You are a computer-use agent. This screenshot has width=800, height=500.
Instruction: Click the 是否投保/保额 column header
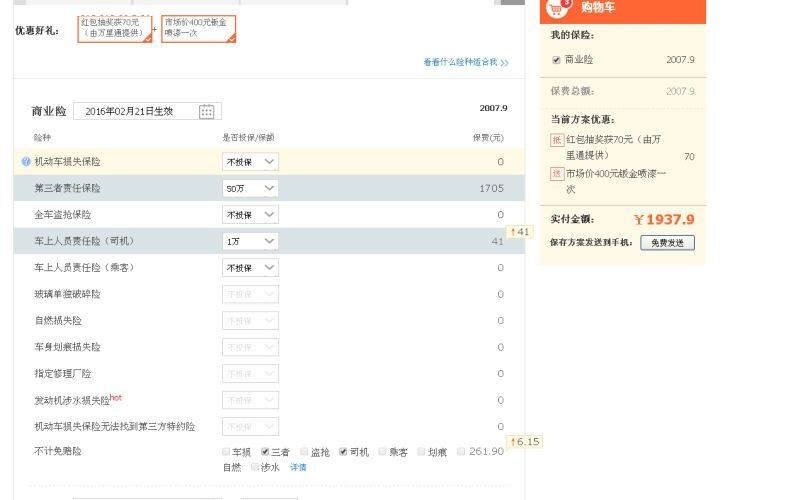click(x=248, y=138)
